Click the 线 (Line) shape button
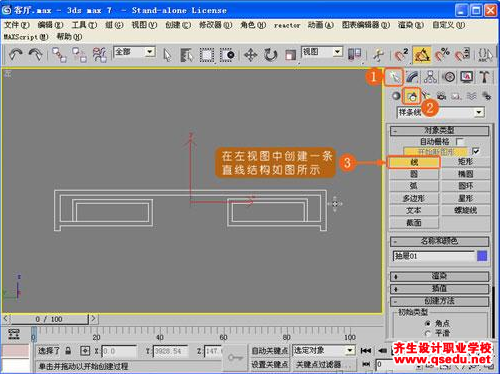The width and height of the screenshot is (500, 374). point(414,162)
